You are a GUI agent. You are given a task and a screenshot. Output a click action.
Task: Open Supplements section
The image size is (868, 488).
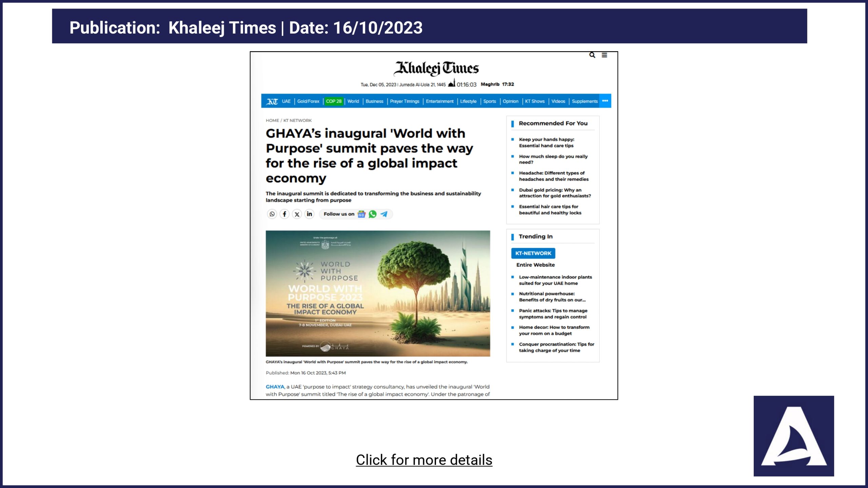(585, 101)
